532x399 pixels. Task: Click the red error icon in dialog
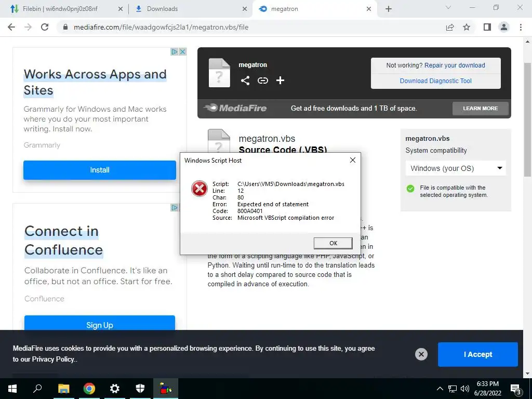pos(199,189)
